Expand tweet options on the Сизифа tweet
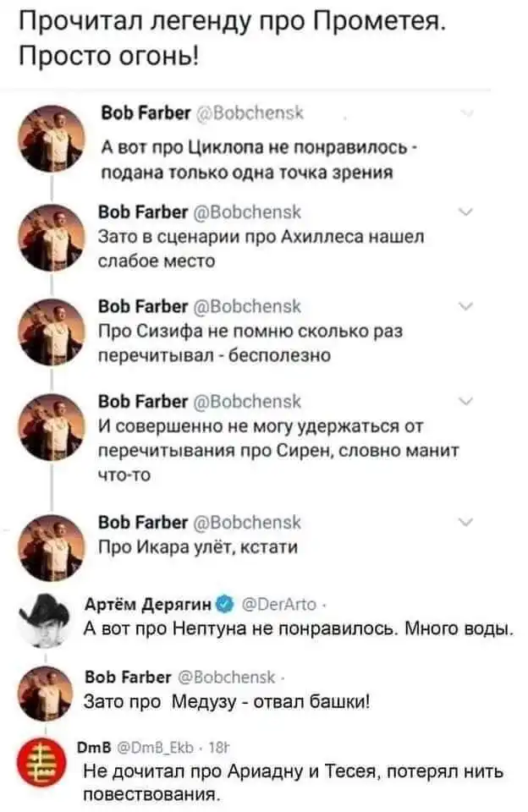The width and height of the screenshot is (528, 812). 466,306
